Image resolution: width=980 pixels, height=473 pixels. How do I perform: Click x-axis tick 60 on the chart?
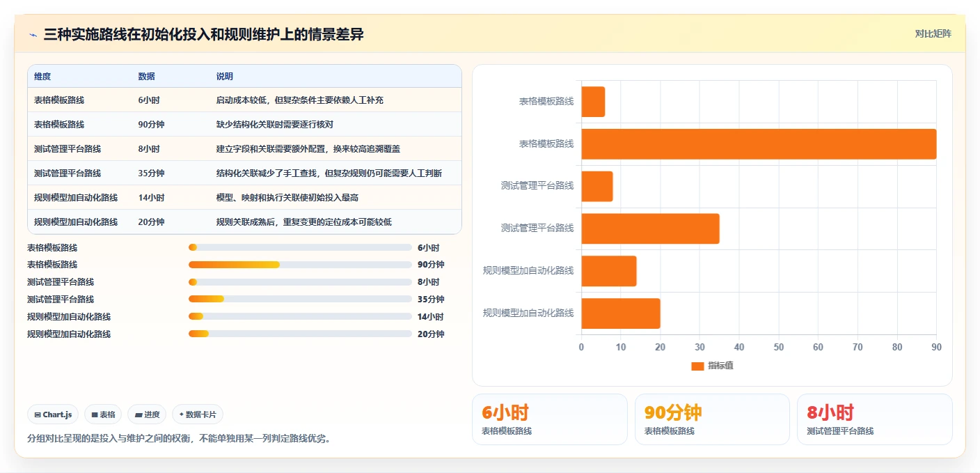click(818, 347)
